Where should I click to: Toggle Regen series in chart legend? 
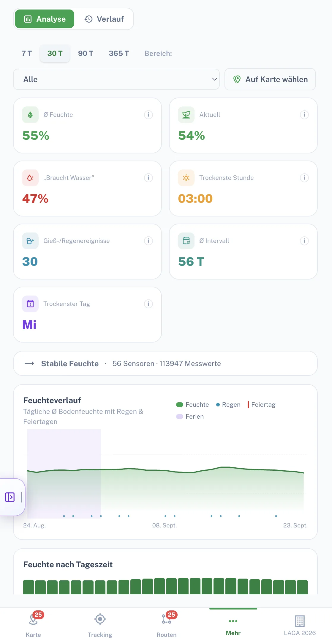click(x=228, y=405)
